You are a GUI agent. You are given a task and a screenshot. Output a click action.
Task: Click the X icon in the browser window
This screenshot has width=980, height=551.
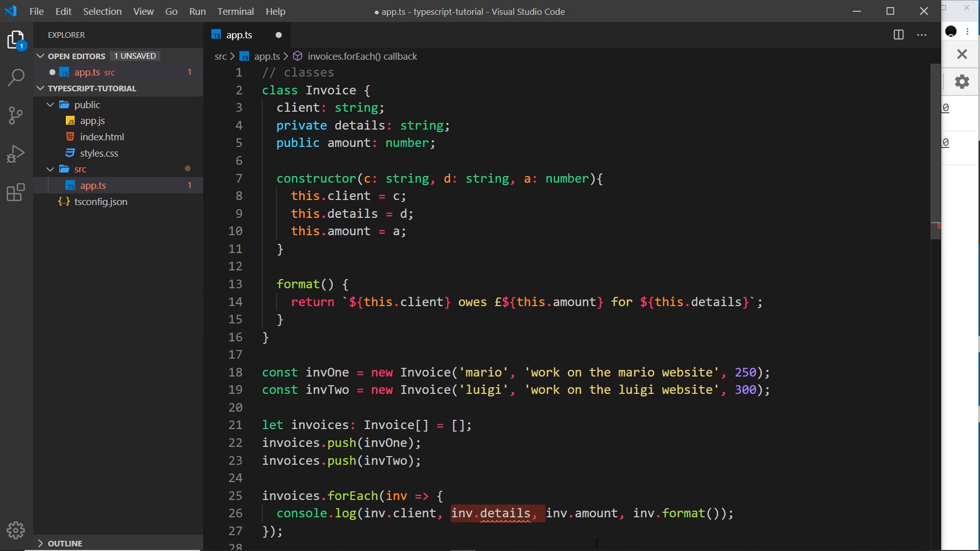click(962, 54)
